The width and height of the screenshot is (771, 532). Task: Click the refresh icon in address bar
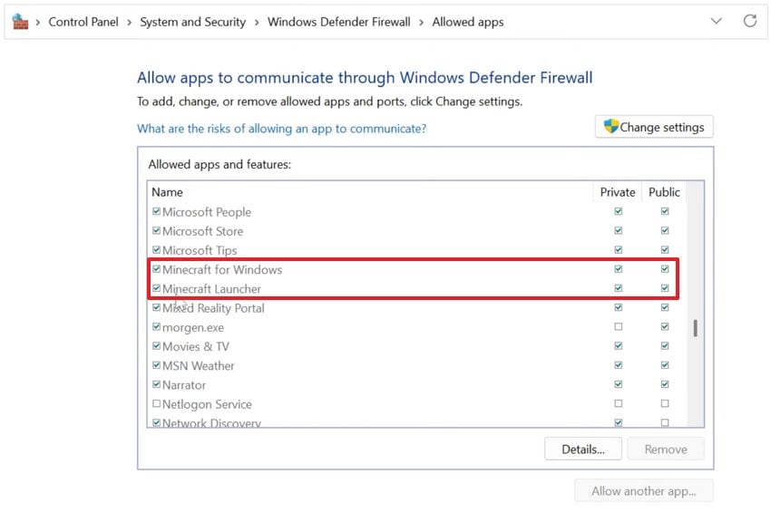pyautogui.click(x=749, y=21)
